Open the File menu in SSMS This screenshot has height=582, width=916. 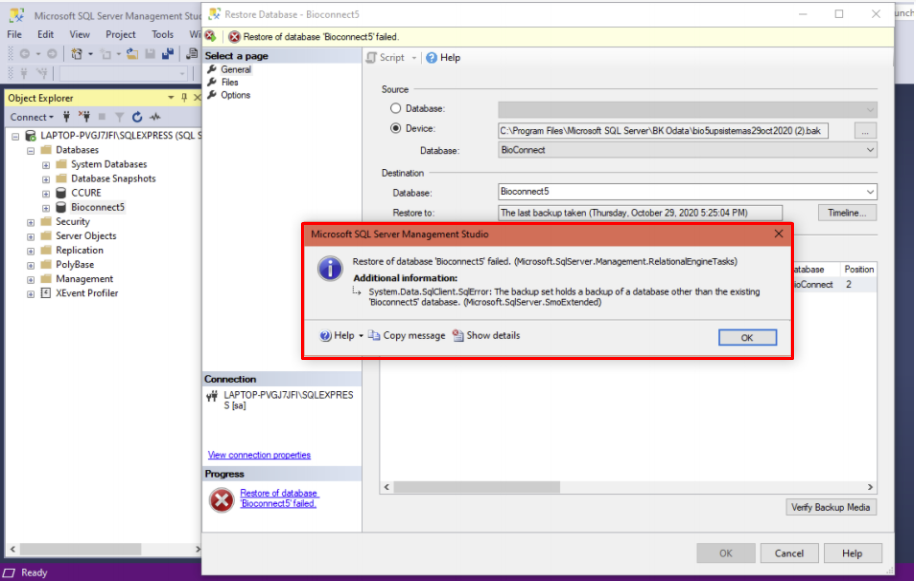coord(15,34)
